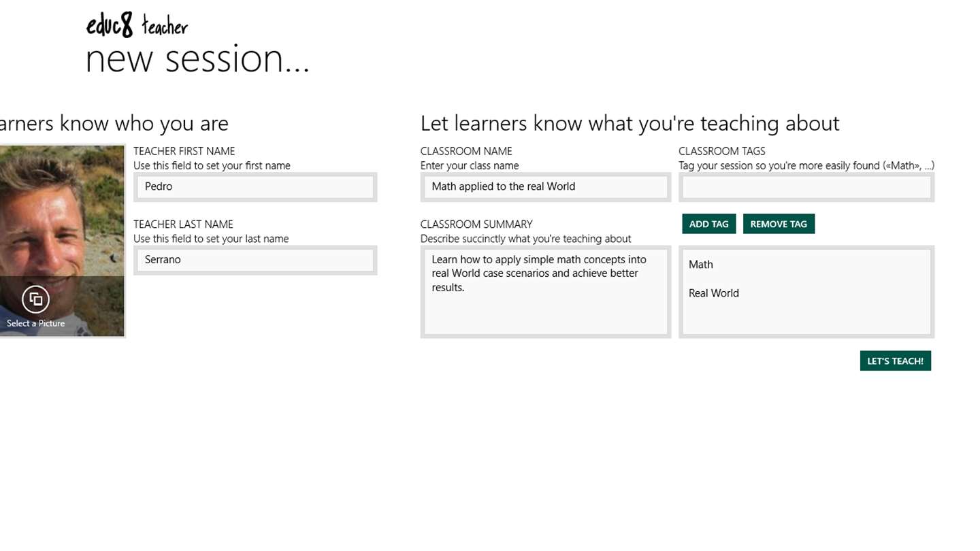The height and width of the screenshot is (551, 980).
Task: Click the "new session..." page title
Action: click(197, 59)
